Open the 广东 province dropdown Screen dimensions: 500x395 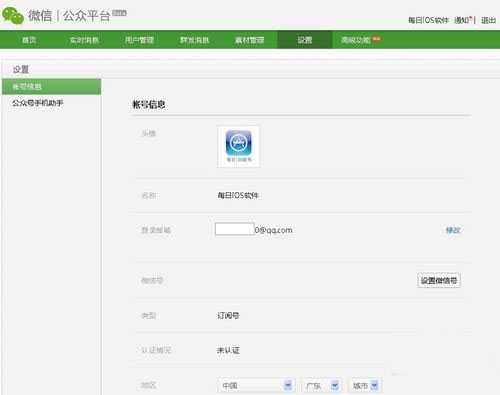(322, 385)
